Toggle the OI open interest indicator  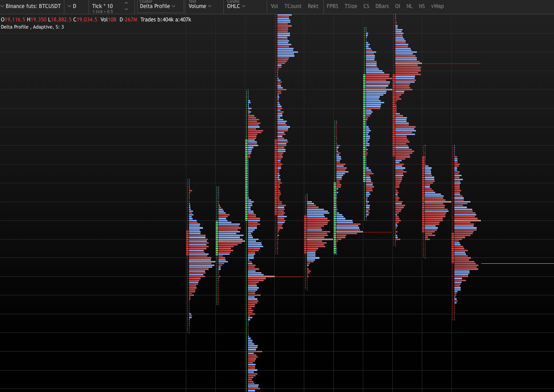(398, 6)
